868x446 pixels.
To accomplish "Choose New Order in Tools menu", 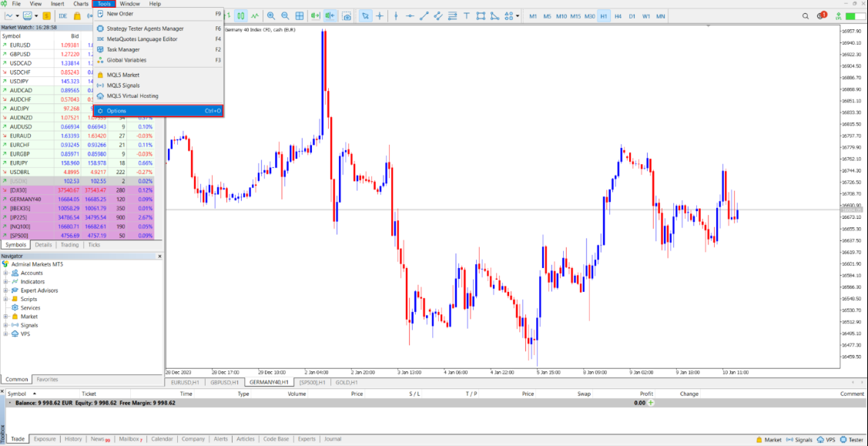I will pos(159,13).
